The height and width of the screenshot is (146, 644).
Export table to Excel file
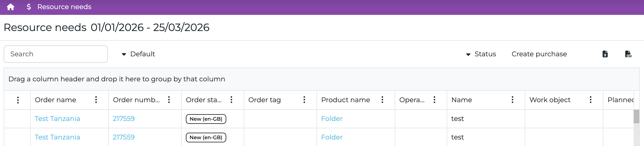605,54
